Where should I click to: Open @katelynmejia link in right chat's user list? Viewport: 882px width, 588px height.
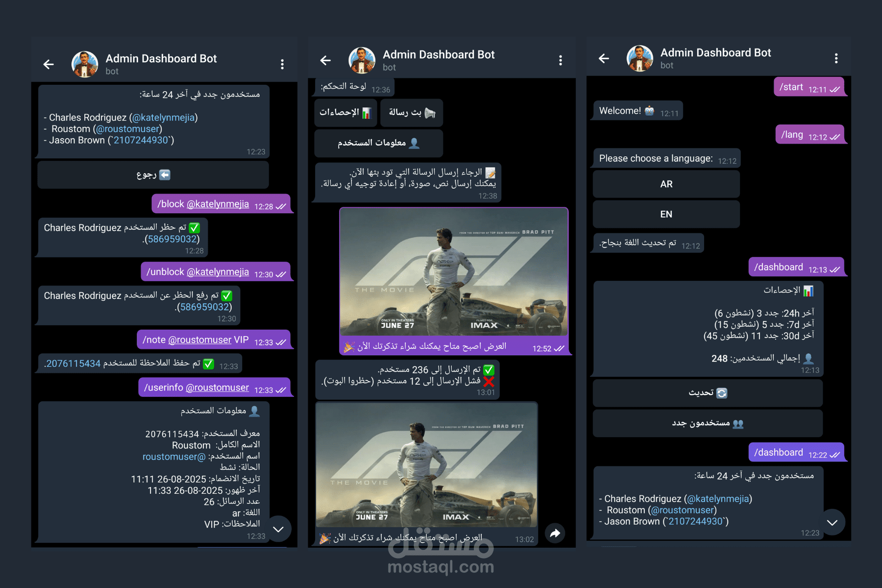coord(718,499)
